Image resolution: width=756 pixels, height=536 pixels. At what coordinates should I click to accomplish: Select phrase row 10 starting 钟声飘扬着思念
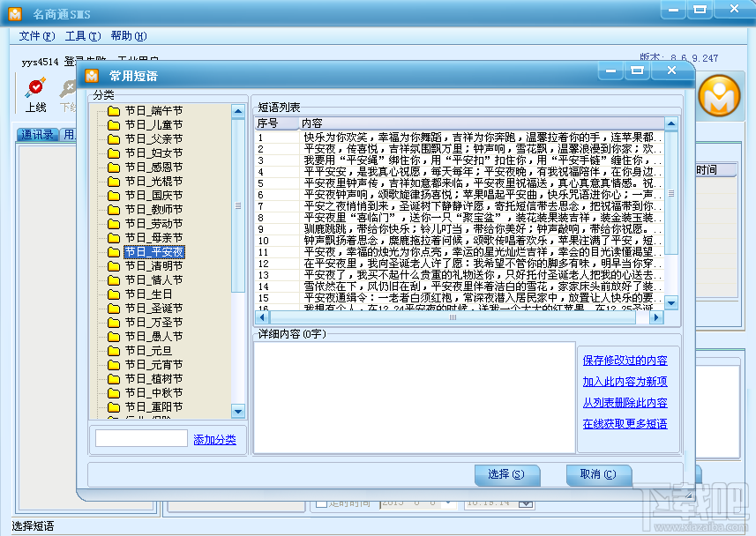point(460,241)
